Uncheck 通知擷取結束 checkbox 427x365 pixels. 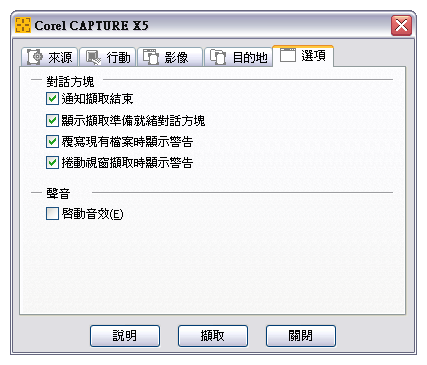tap(52, 99)
